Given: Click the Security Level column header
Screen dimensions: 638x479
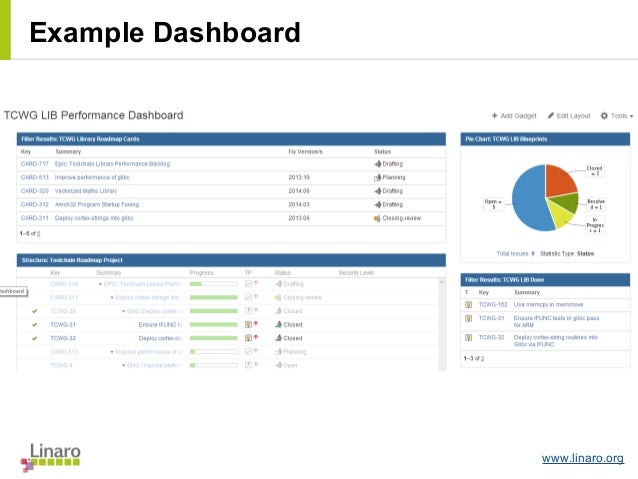Looking at the screenshot, I should (x=356, y=273).
